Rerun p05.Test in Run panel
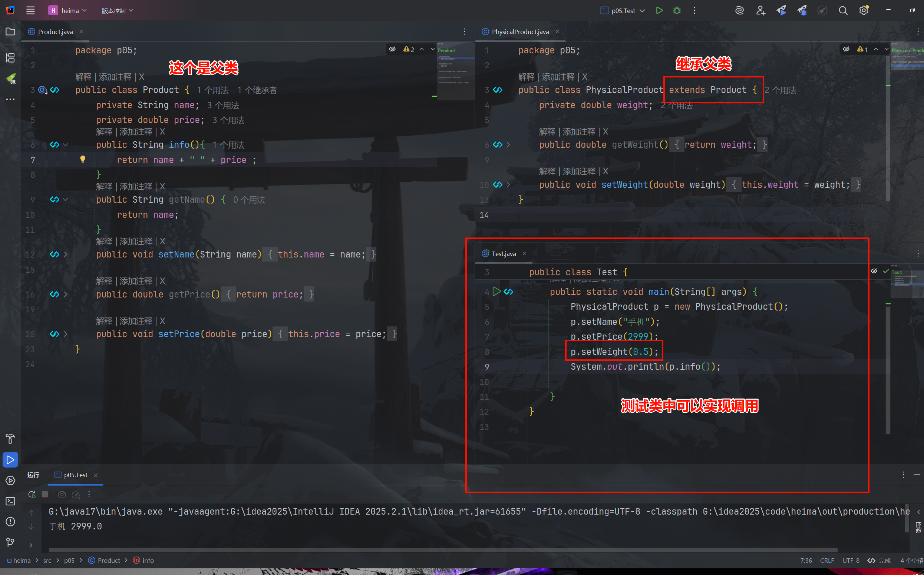This screenshot has height=575, width=924. (x=32, y=494)
